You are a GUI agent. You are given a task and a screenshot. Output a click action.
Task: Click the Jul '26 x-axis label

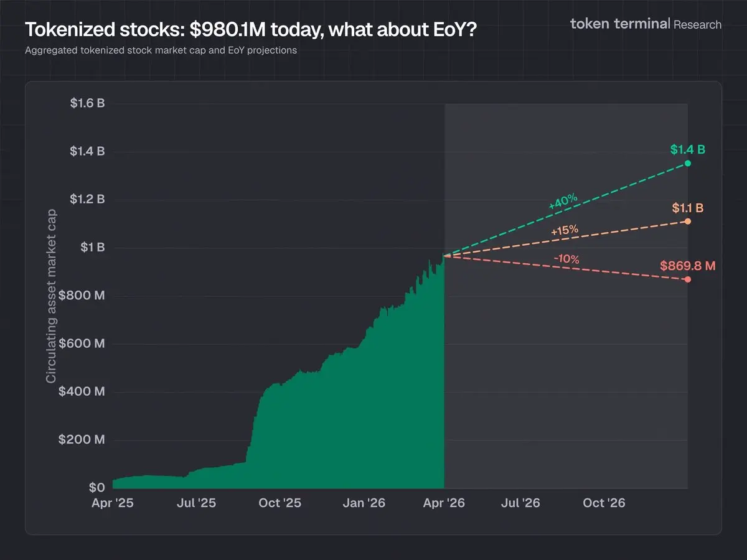coord(520,503)
